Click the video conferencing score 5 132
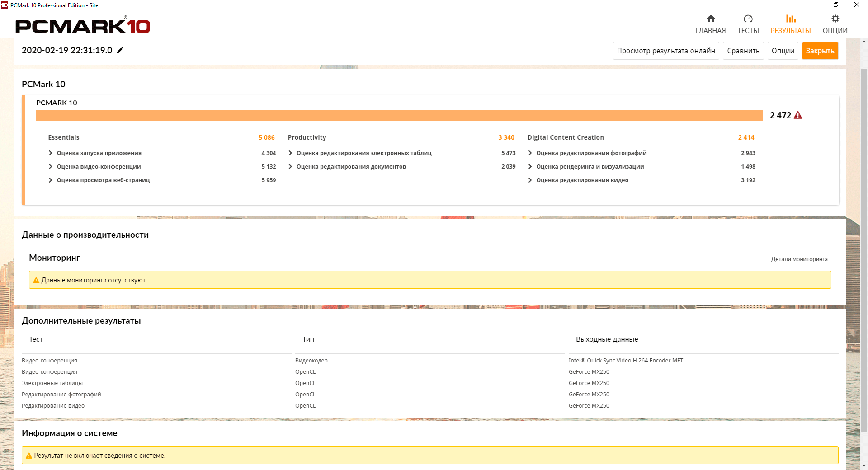Viewport: 868px width, 470px height. (269, 167)
